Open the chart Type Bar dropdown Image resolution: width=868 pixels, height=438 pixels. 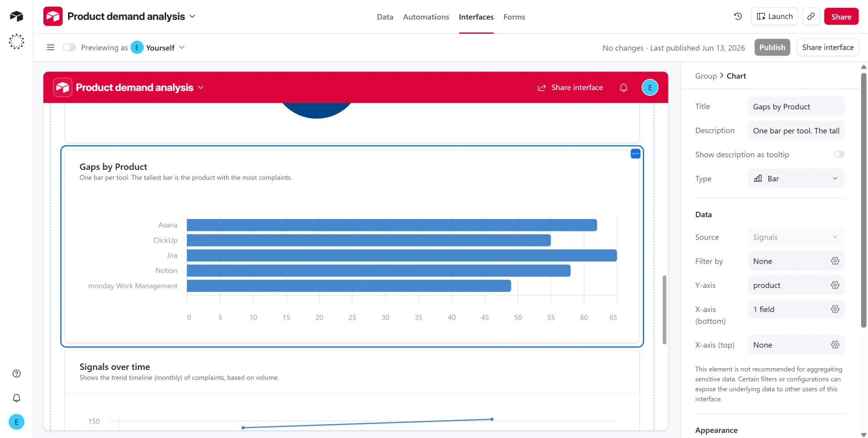(796, 179)
